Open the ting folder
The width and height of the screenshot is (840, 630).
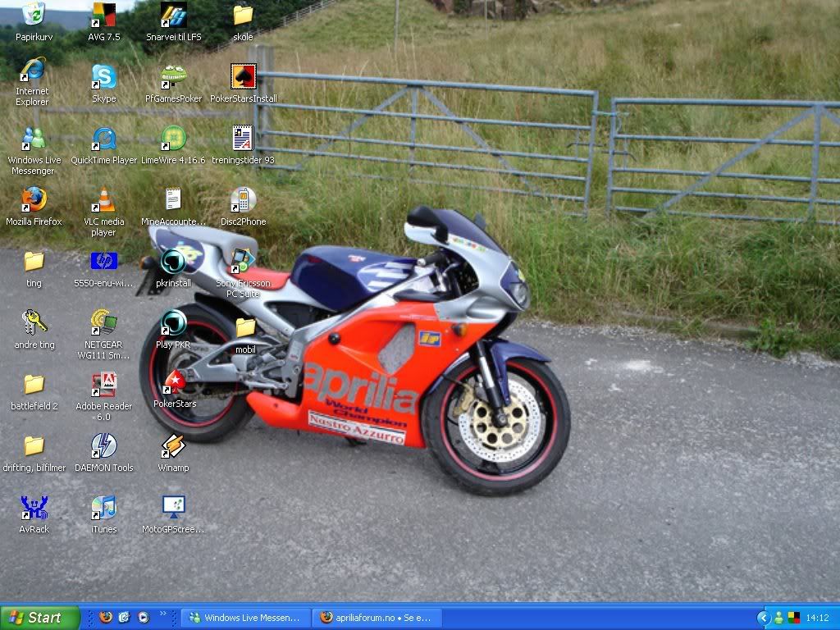tap(34, 261)
